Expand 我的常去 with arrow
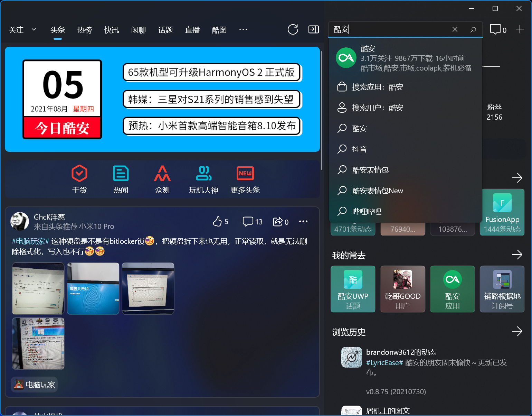 click(x=517, y=255)
